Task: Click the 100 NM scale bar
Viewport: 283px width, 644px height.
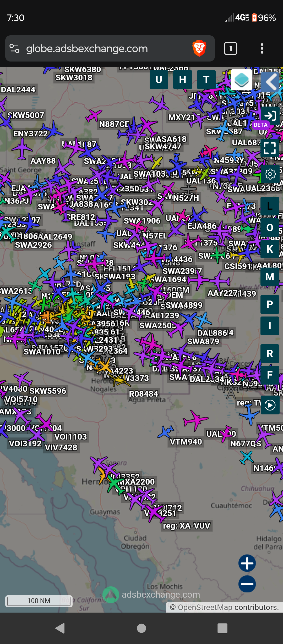Action: click(39, 601)
